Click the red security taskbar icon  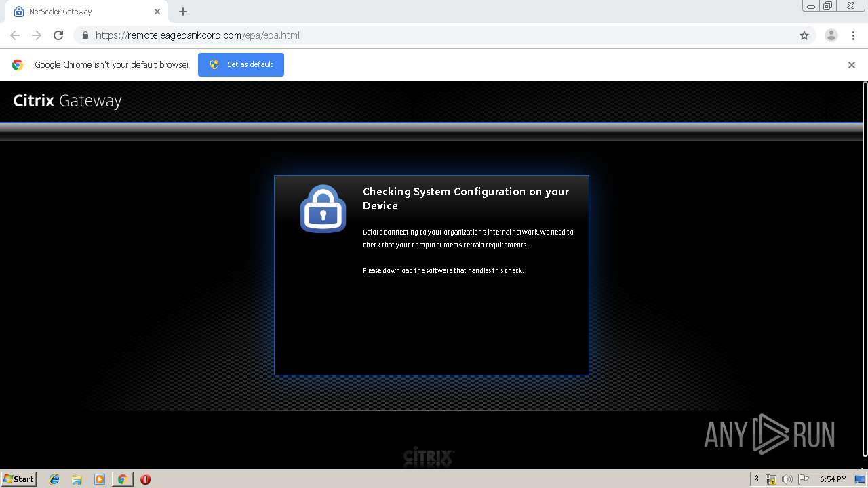pyautogui.click(x=145, y=479)
